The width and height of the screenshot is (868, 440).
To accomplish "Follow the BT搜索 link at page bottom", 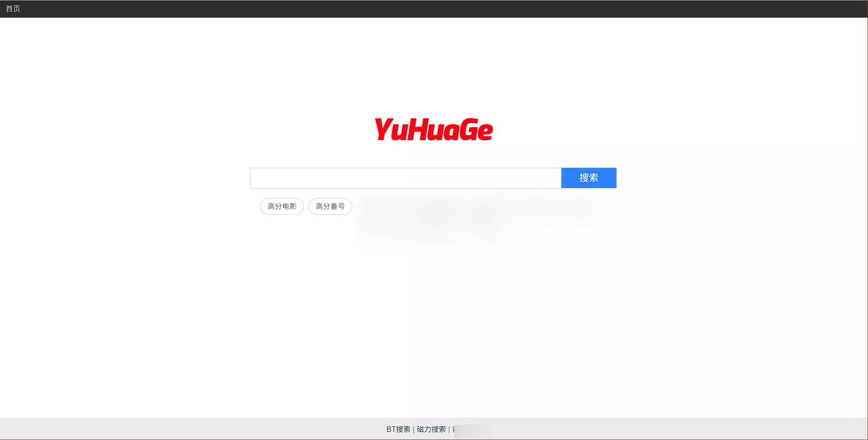I will pyautogui.click(x=398, y=429).
